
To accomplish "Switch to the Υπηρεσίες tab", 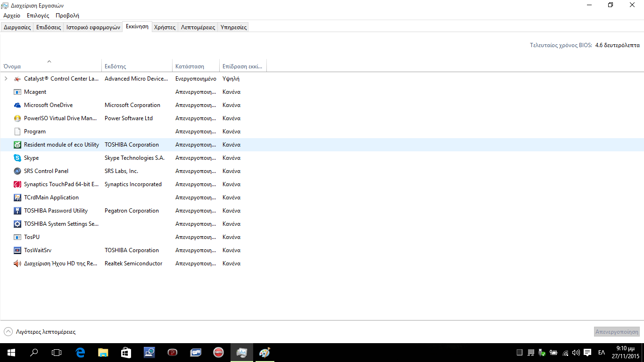I will (x=234, y=27).
